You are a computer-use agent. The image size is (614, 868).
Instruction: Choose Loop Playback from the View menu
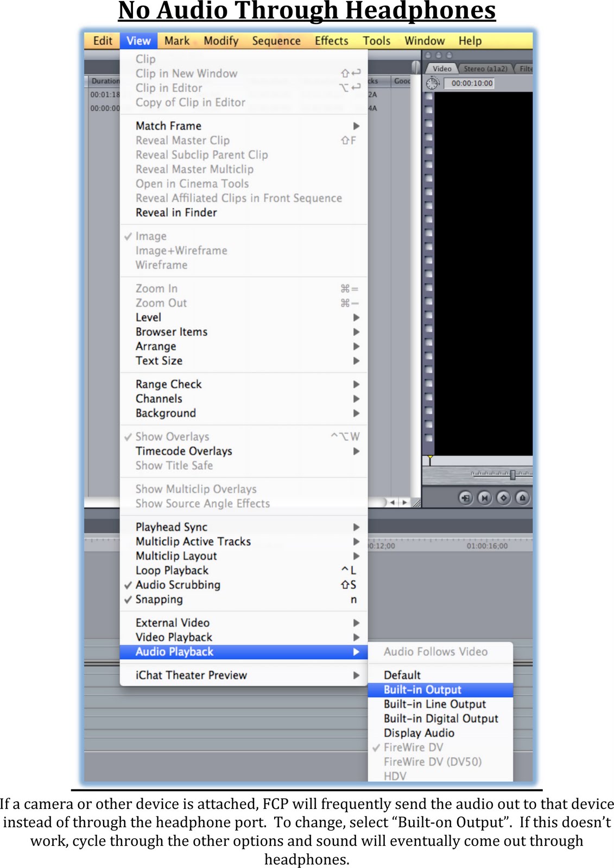[x=243, y=571]
